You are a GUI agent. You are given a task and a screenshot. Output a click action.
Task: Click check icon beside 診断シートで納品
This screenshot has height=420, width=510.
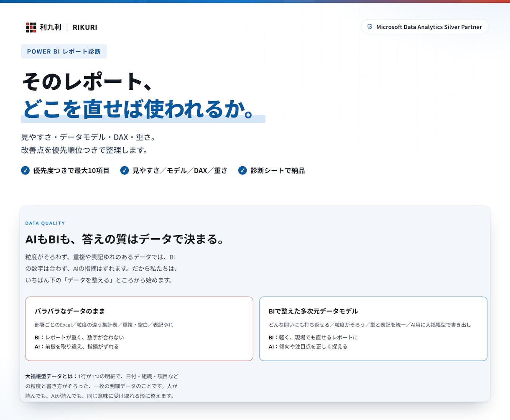[242, 171]
